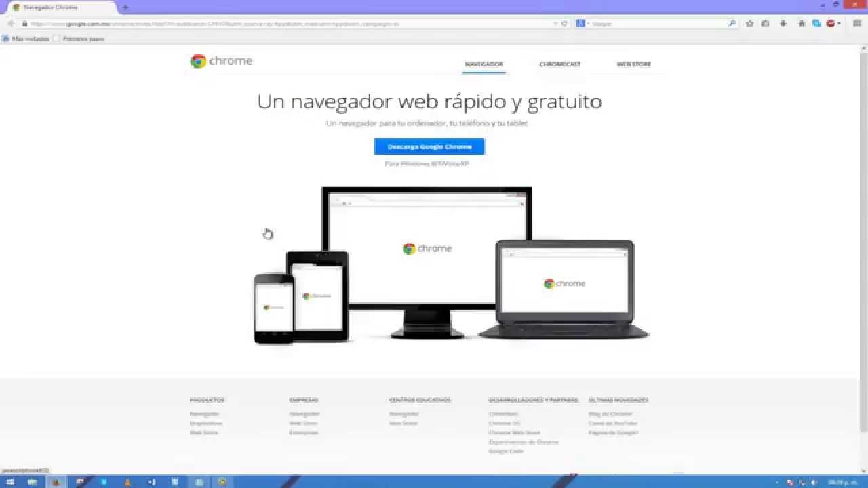The width and height of the screenshot is (868, 488).
Task: Open Adblock icon dropdown arrow
Action: click(839, 23)
